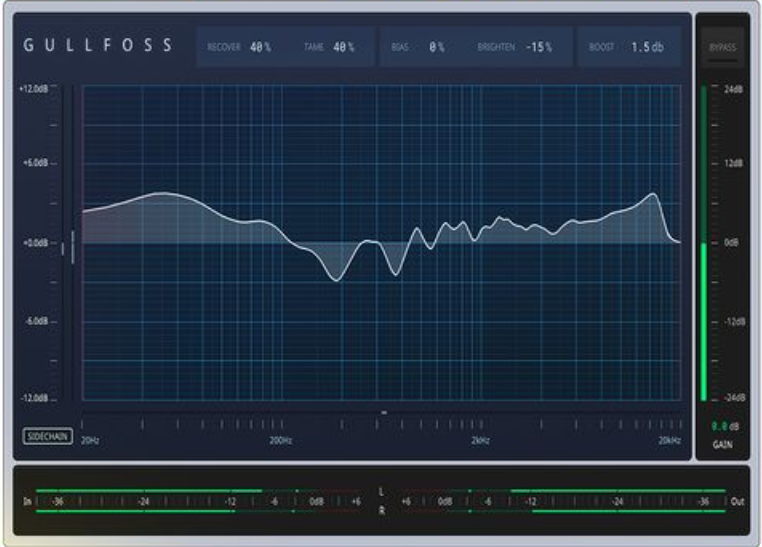
Task: Enable the SIDECHAIN button
Action: click(48, 436)
